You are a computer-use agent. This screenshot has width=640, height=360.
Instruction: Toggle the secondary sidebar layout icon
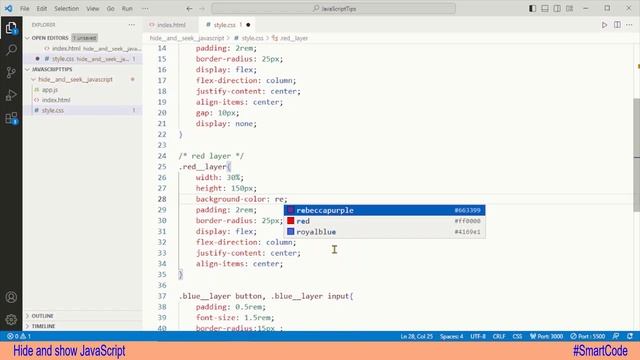(557, 9)
